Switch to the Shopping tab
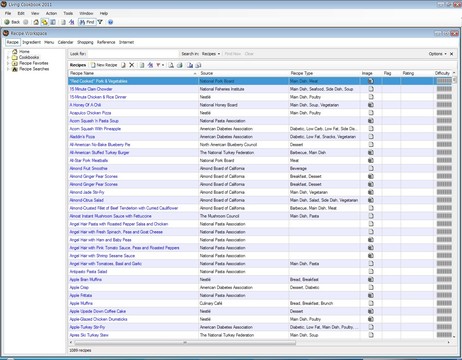The image size is (462, 360). (x=85, y=42)
